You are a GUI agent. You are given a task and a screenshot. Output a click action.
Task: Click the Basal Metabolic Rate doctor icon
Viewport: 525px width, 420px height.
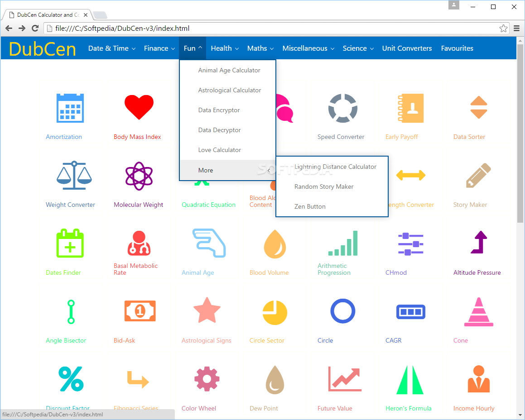pos(139,243)
